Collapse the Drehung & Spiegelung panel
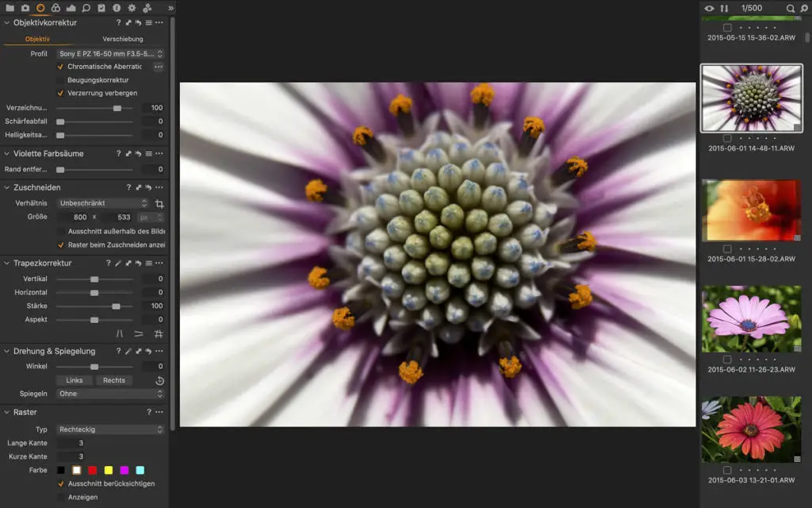Image resolution: width=812 pixels, height=508 pixels. coord(6,352)
